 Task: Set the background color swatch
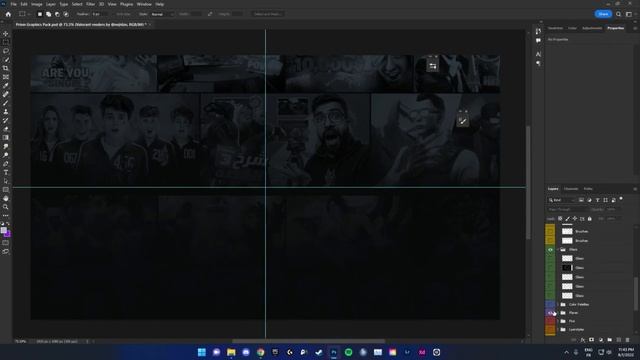[x=8, y=234]
